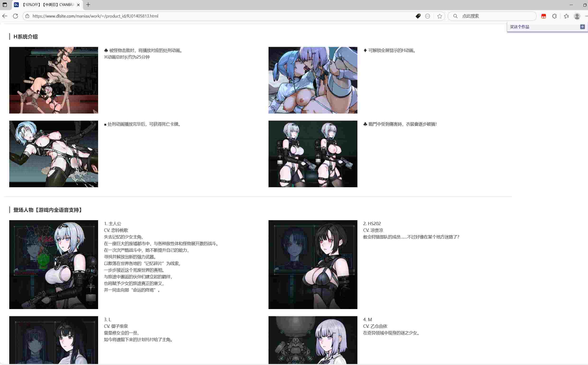The height and width of the screenshot is (365, 588).
Task: Click the text CV. 御子柴泉
Action: (116, 326)
